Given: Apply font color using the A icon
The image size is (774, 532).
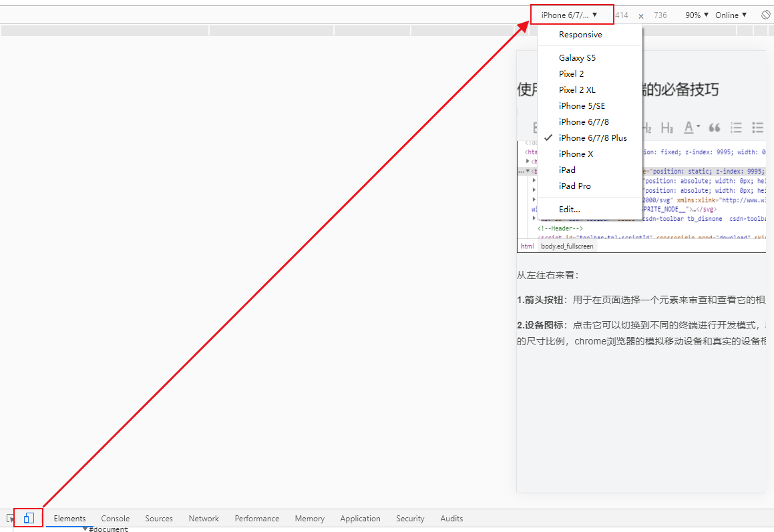Looking at the screenshot, I should point(688,127).
